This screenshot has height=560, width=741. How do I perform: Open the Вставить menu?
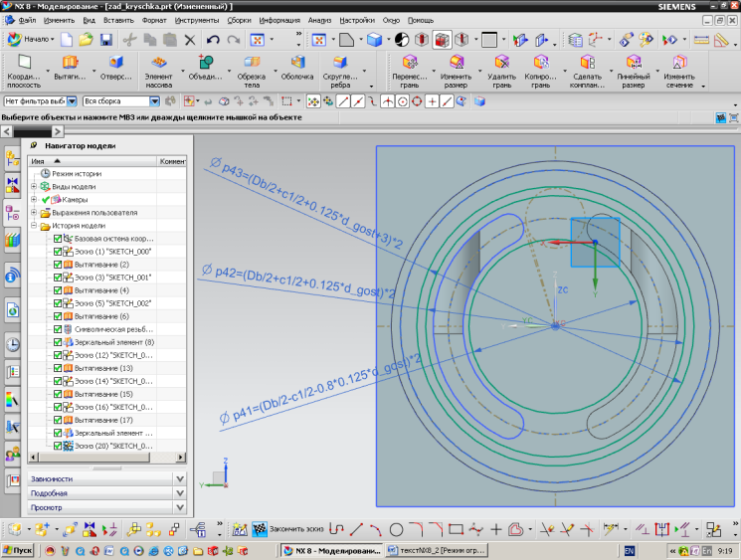tap(118, 20)
